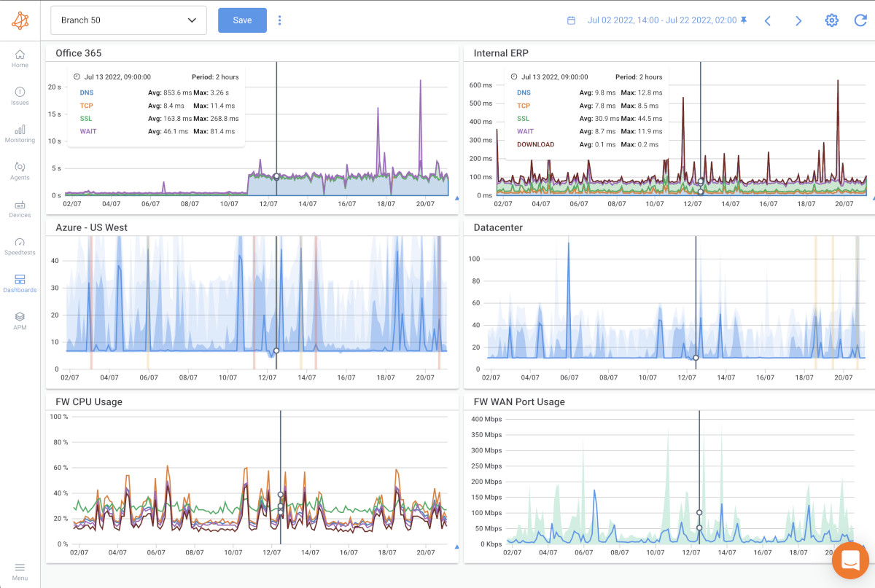Open the APM section

[20, 321]
